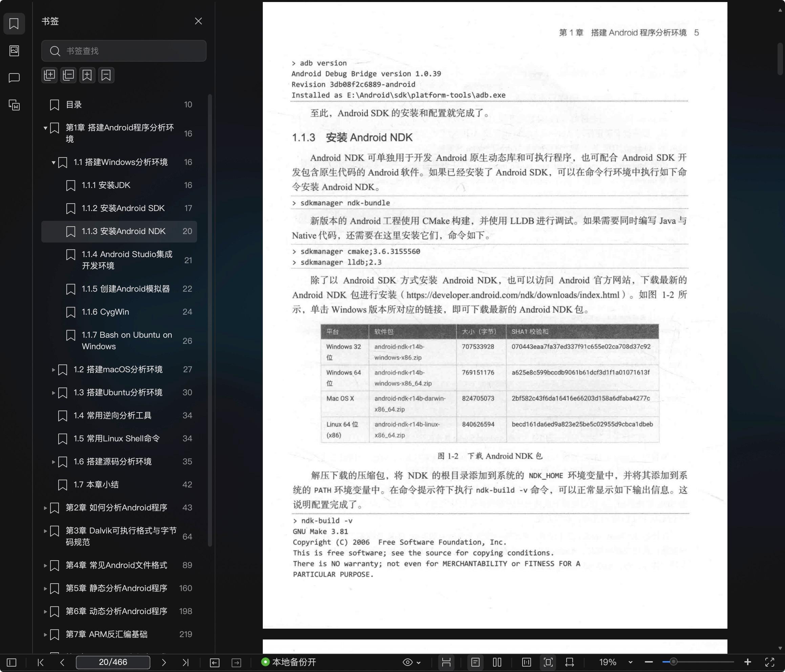The width and height of the screenshot is (785, 672).
Task: Expand 第5章 静态分析Android程序
Action: (x=45, y=589)
